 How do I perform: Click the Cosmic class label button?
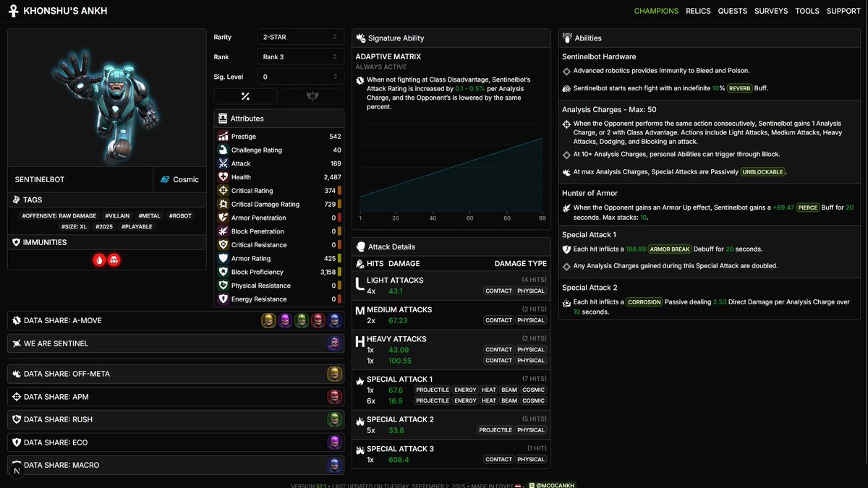tap(179, 179)
